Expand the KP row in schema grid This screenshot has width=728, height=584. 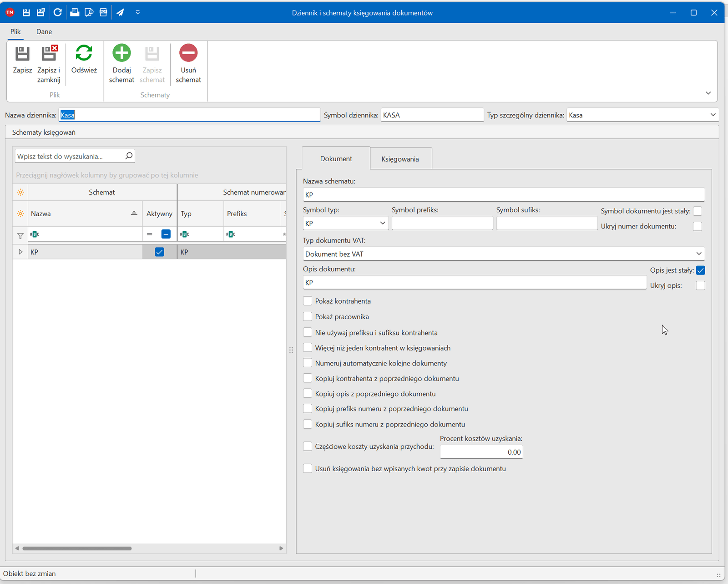(x=20, y=252)
